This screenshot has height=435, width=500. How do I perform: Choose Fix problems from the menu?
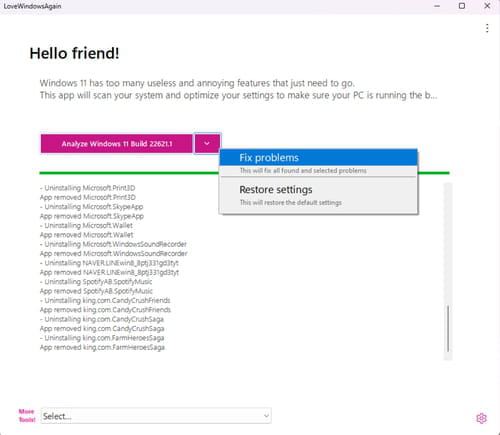[318, 158]
